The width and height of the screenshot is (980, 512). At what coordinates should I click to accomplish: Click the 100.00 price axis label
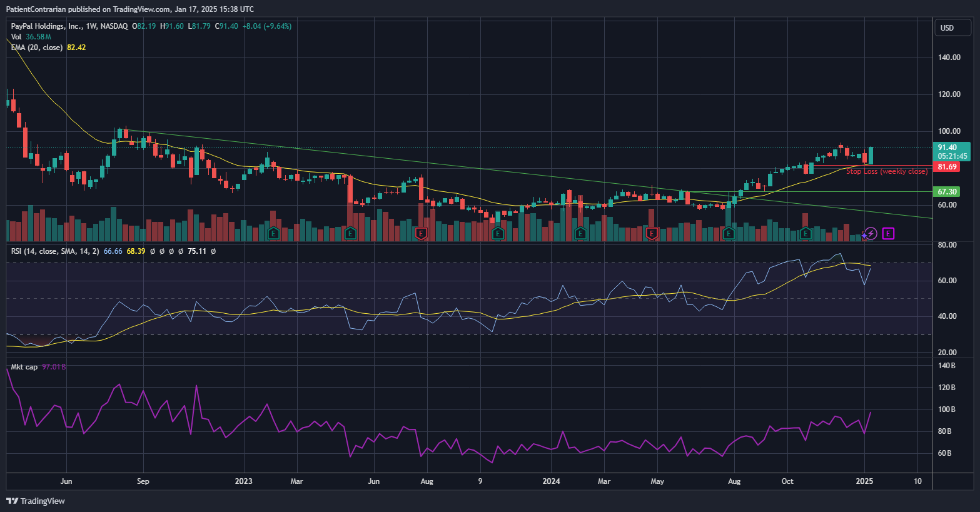[x=949, y=131]
